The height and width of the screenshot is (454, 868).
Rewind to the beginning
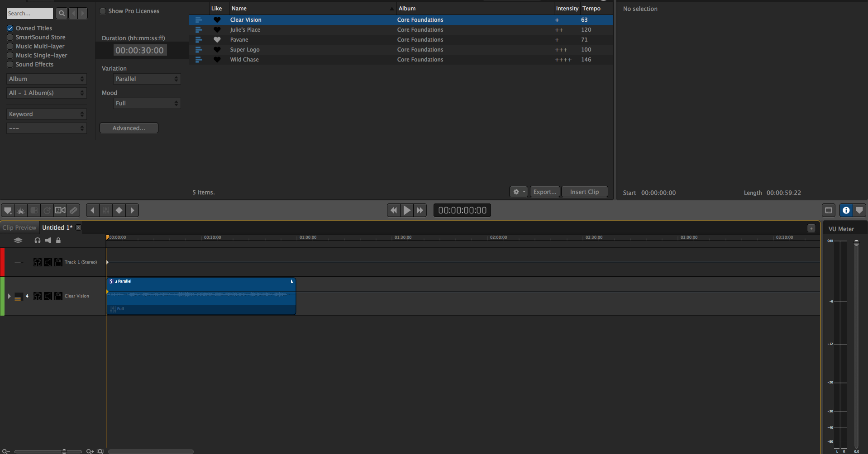coord(394,210)
